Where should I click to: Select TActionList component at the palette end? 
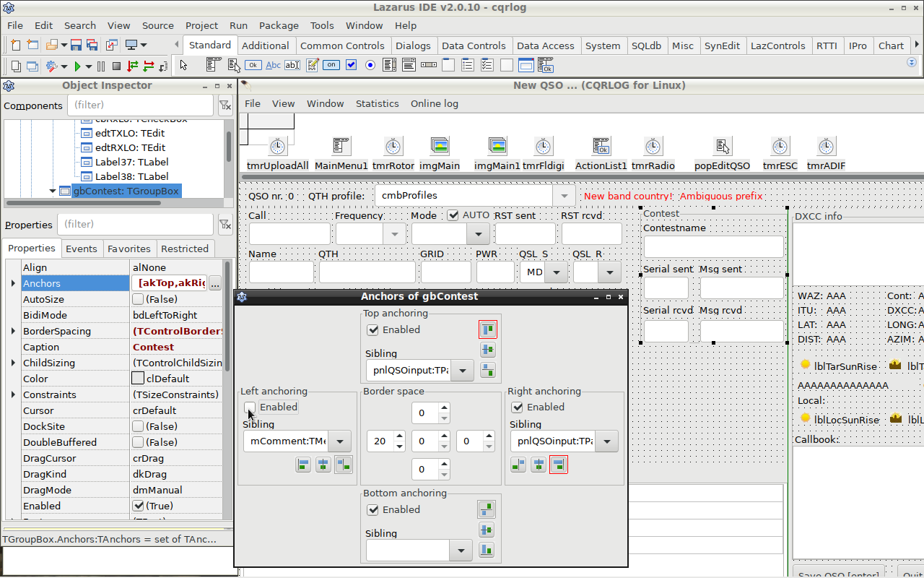546,65
